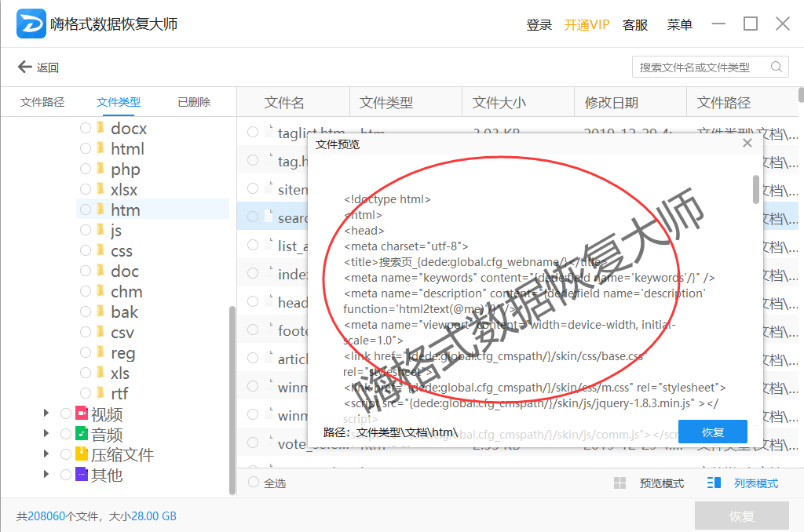Switch to 列表模式 view
The height and width of the screenshot is (532, 804).
pos(756,483)
